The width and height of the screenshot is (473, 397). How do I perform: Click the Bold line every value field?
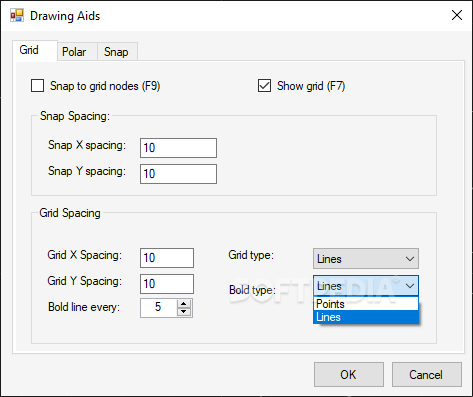159,307
